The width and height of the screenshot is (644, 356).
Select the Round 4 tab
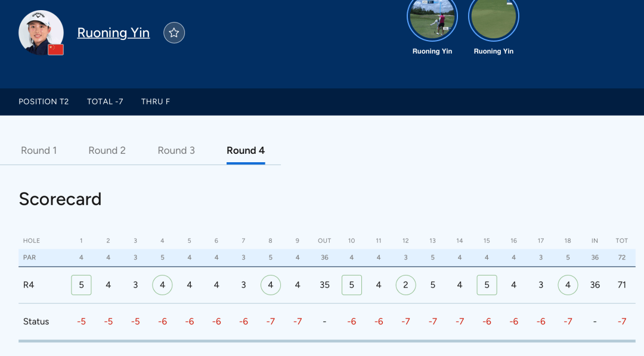point(246,151)
